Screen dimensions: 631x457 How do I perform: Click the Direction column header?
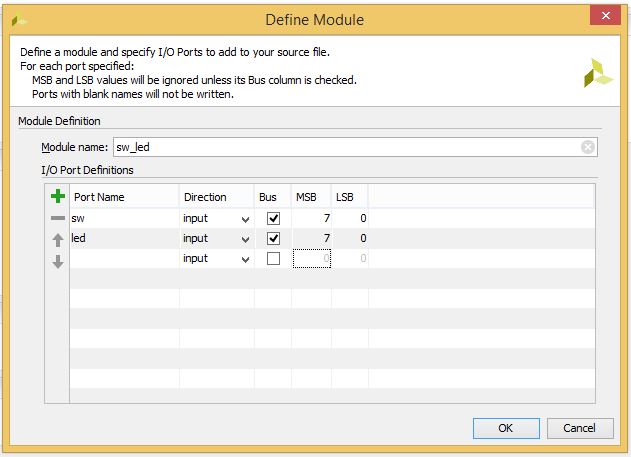[217, 197]
